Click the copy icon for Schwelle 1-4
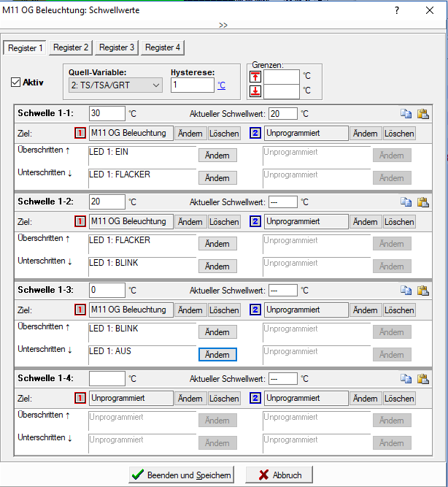This screenshot has height=487, width=448. click(x=406, y=379)
